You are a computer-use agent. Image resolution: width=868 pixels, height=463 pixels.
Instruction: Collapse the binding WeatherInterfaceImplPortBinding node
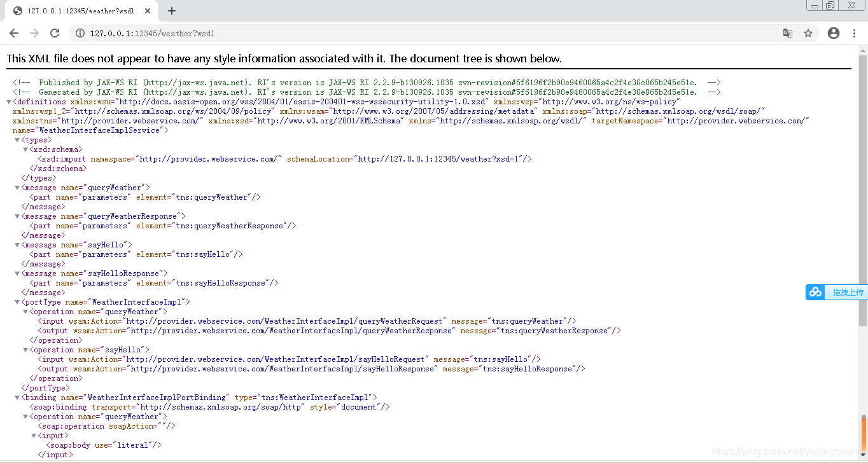click(x=17, y=397)
